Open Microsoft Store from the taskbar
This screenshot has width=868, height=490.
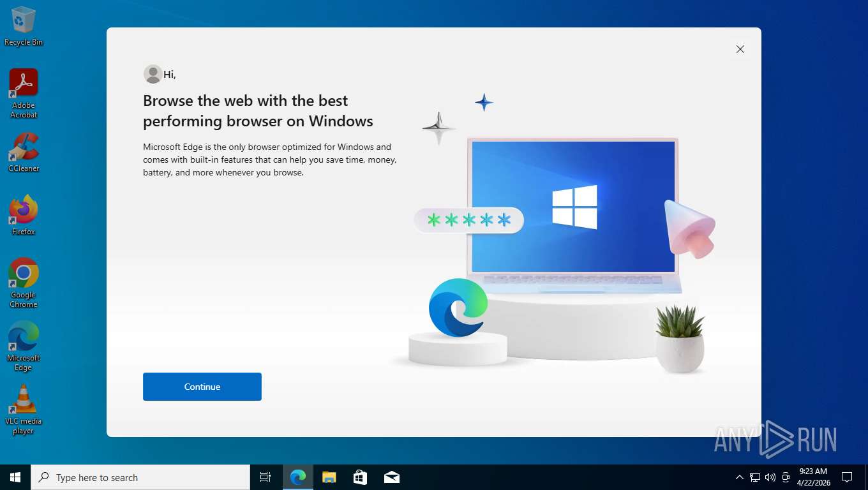tap(361, 477)
